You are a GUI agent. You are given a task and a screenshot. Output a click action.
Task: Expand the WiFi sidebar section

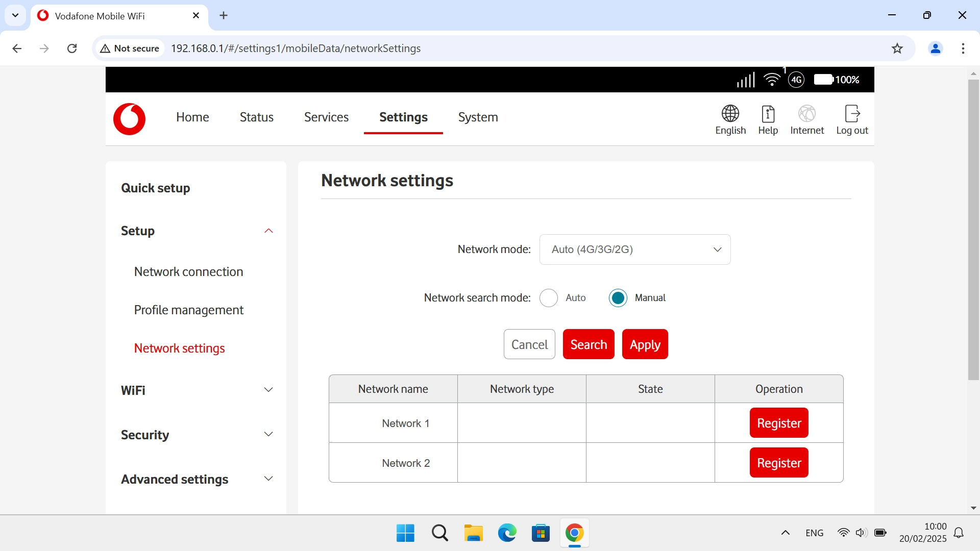[268, 390]
